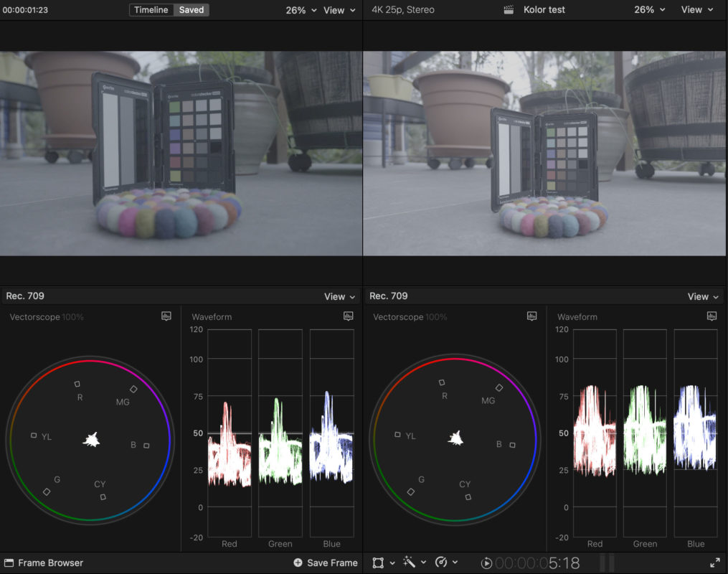The image size is (728, 574).
Task: Click the Save Frame plus icon
Action: click(298, 563)
